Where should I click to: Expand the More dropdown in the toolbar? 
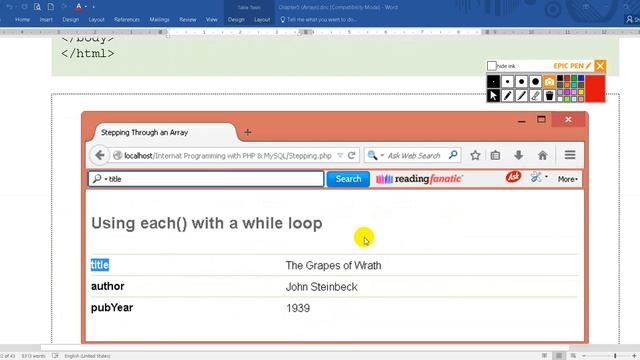pos(568,179)
